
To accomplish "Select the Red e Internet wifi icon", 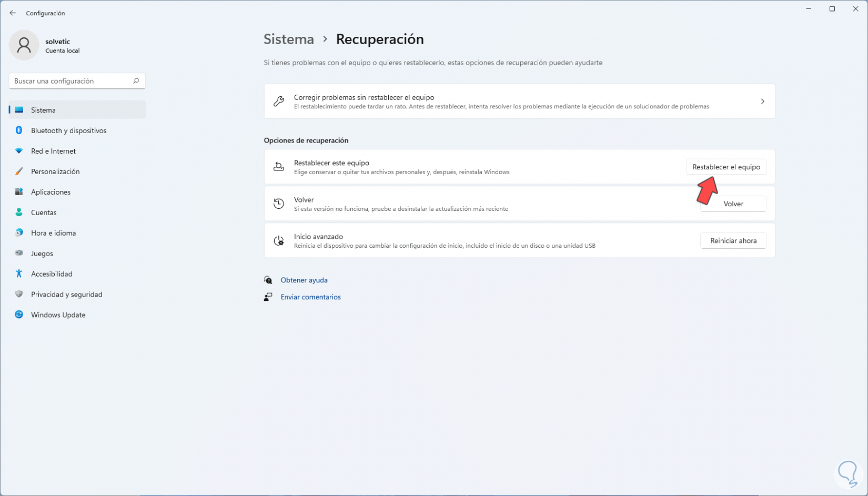I will click(19, 151).
